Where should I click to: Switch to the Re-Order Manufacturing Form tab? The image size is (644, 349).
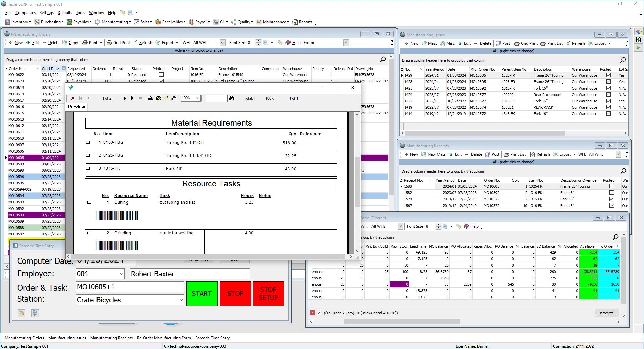click(x=164, y=338)
